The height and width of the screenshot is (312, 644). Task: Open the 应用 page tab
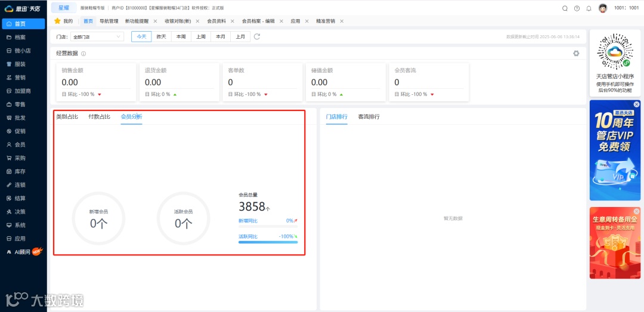pyautogui.click(x=295, y=21)
